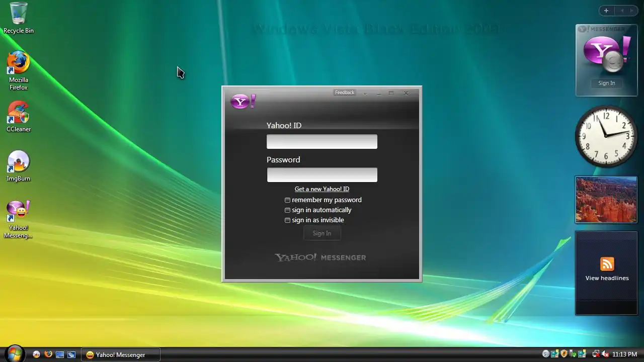Click the Yahoo! logo in the sidebar gadget
This screenshot has width=644, height=362.
click(606, 54)
